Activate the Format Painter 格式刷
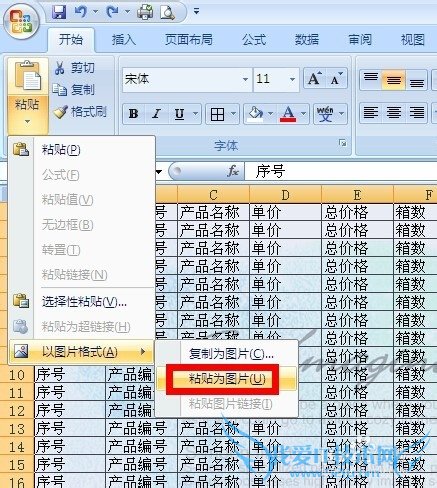This screenshot has height=488, width=437. click(80, 112)
